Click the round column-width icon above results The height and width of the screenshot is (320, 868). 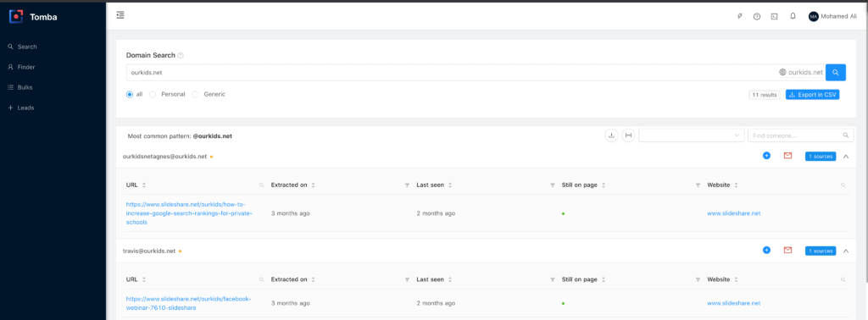coord(628,135)
